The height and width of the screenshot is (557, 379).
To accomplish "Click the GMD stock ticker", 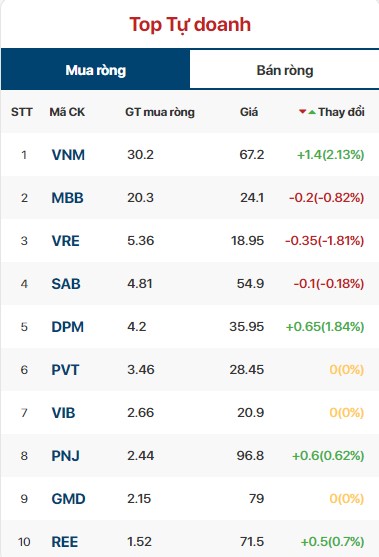I will (x=69, y=499).
